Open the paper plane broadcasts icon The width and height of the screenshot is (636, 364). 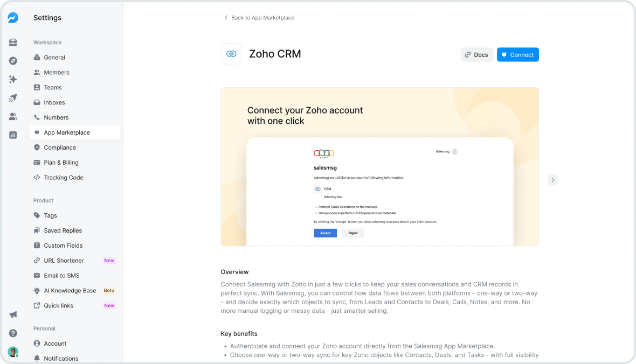click(13, 97)
